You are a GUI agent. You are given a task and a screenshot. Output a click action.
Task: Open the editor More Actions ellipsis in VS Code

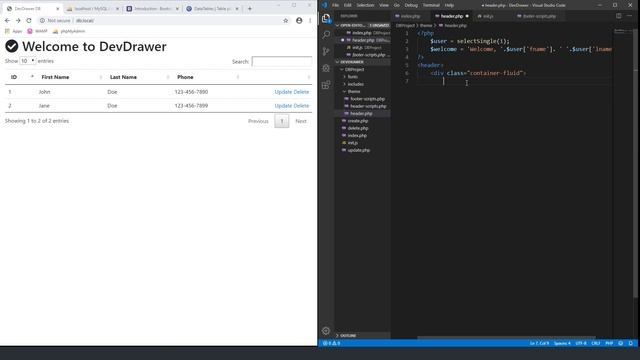click(629, 16)
